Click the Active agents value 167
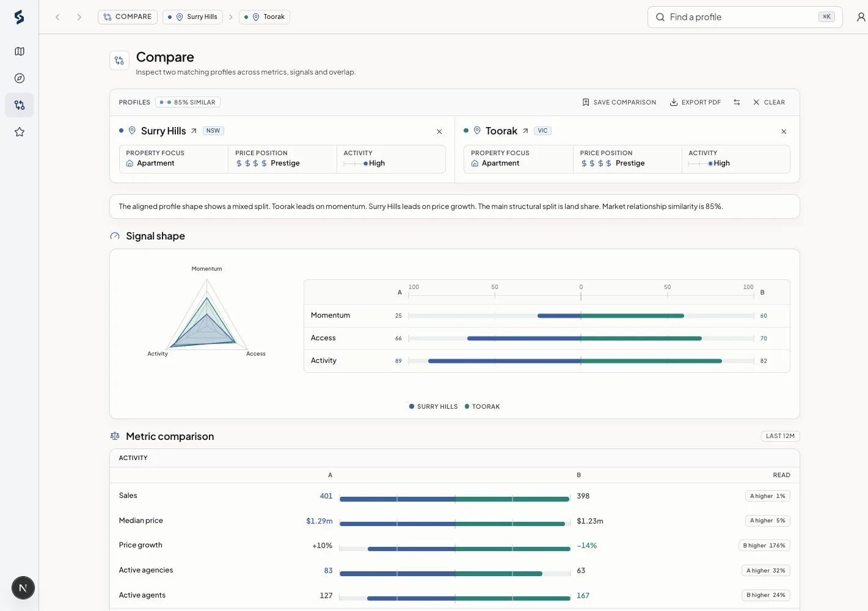The height and width of the screenshot is (611, 868). click(x=583, y=595)
